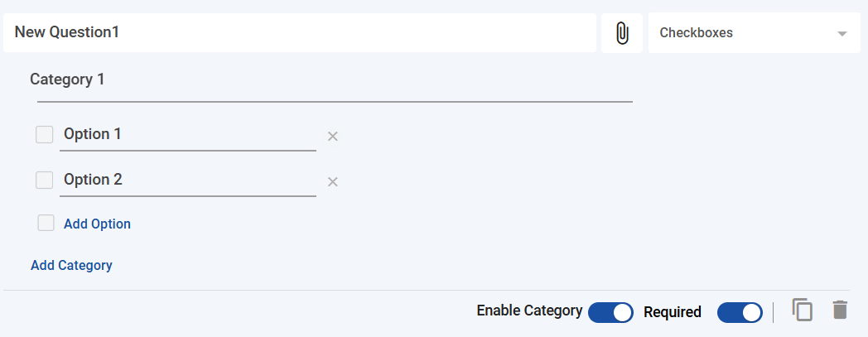Disable the Required toggle switch
The height and width of the screenshot is (337, 868).
(x=740, y=312)
